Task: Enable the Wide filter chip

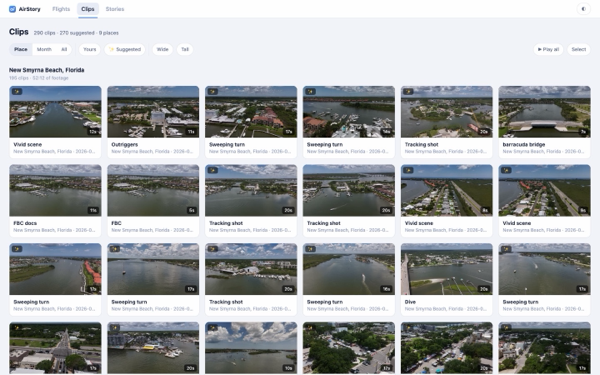Action: (163, 49)
